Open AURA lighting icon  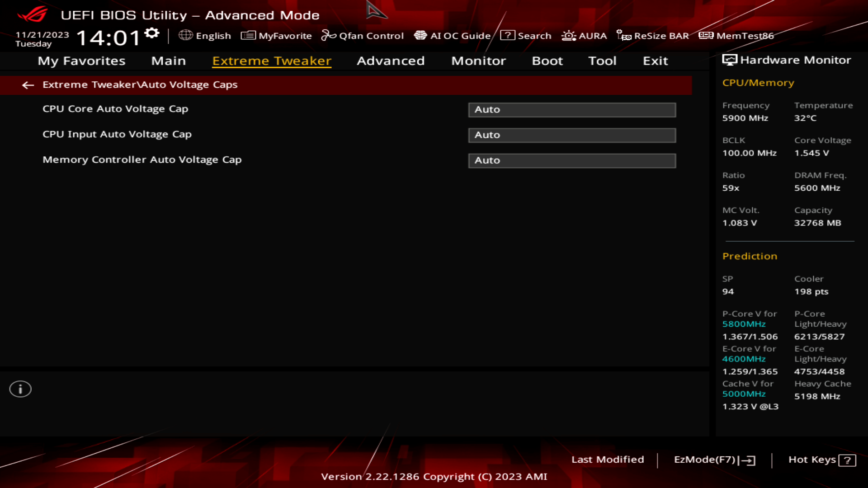[568, 36]
